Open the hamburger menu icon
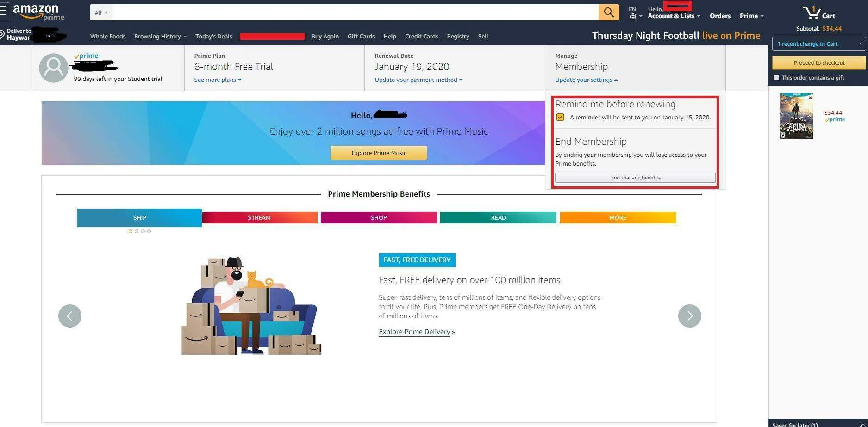868x427 pixels. point(3,11)
